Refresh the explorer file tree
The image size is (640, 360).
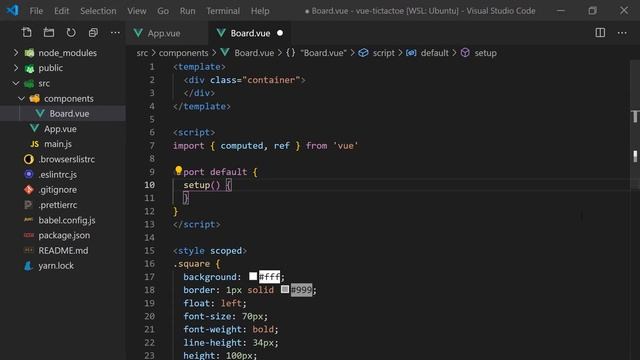(71, 33)
